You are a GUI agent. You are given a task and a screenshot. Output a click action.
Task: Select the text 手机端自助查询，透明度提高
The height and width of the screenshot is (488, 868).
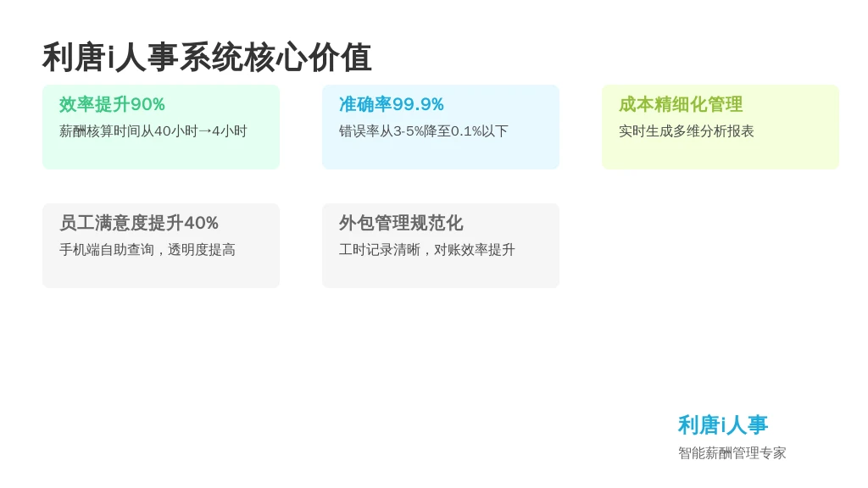147,250
